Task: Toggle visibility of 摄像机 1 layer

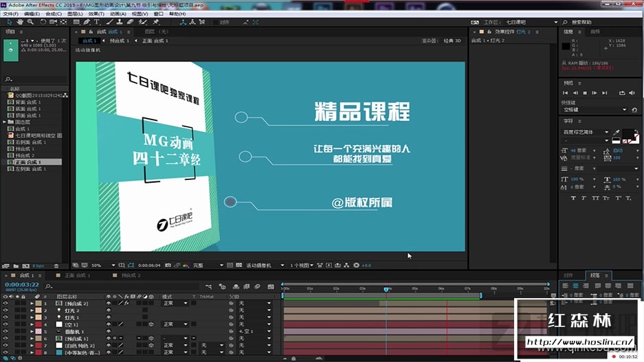Action: (x=5, y=331)
